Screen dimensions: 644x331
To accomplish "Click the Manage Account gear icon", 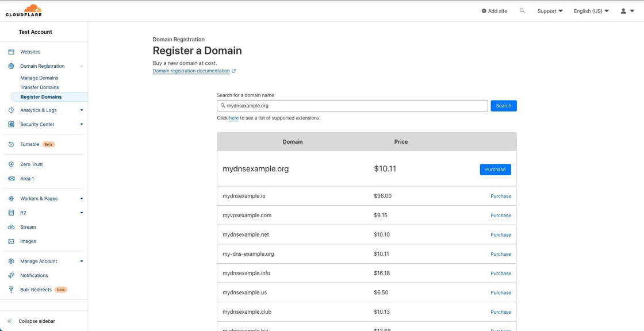I will click(11, 261).
